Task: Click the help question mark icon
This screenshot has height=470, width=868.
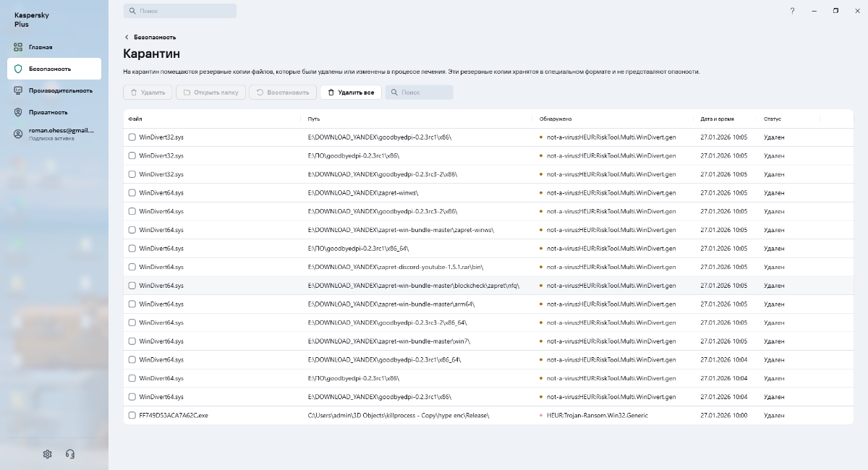Action: 792,11
